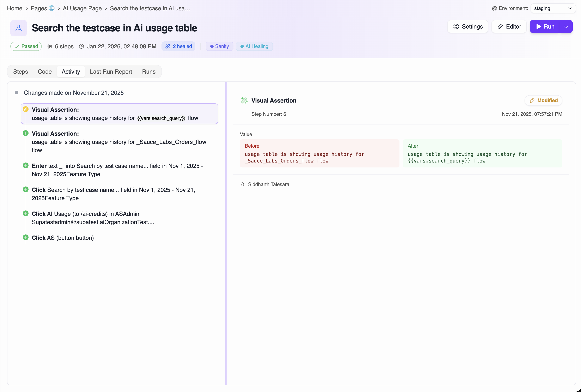Open the Editor button
Screen dimensions: 581x392
click(509, 26)
